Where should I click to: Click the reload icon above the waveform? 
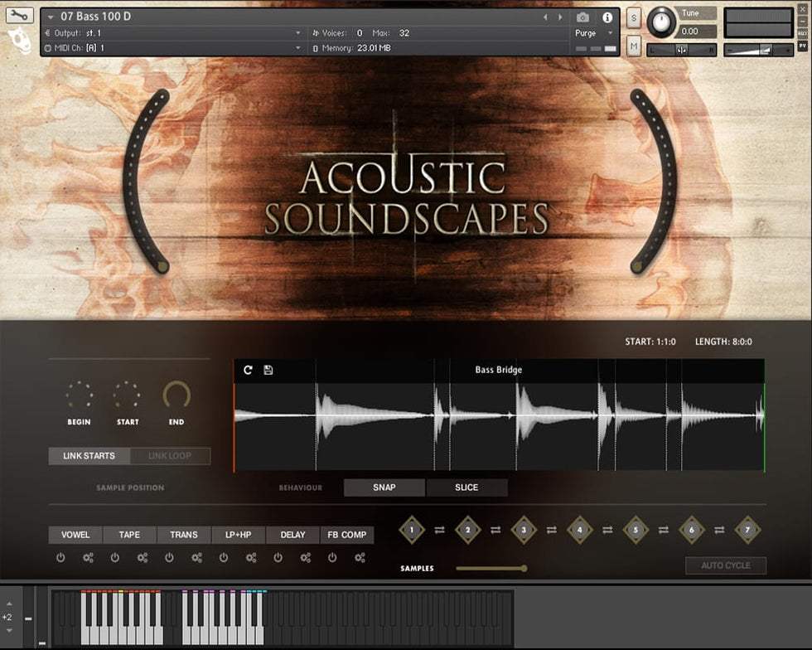(x=248, y=370)
